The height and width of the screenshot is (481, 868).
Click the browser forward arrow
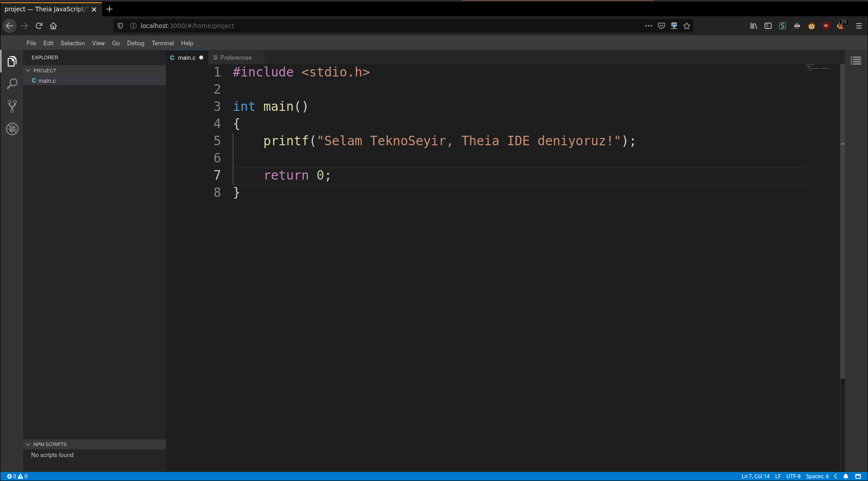pyautogui.click(x=24, y=26)
